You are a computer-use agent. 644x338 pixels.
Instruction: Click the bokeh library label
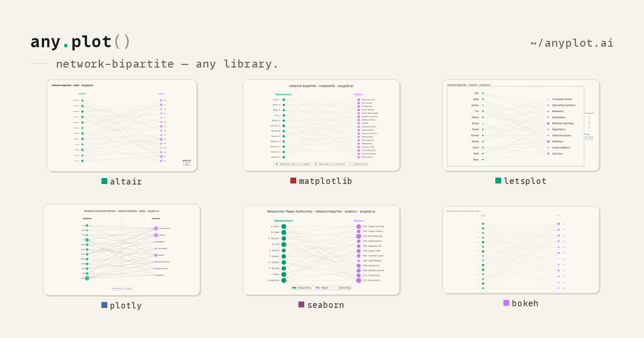coord(525,303)
